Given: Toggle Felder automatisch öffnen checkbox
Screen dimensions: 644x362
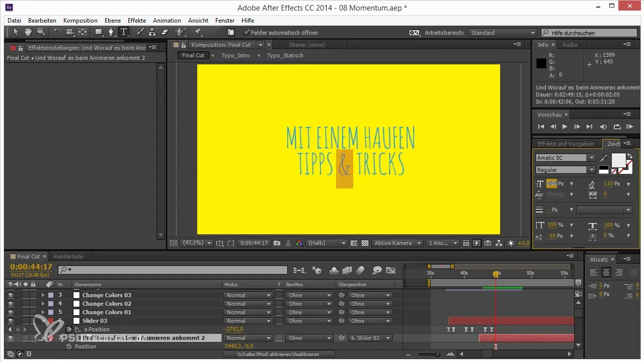Looking at the screenshot, I should click(246, 33).
